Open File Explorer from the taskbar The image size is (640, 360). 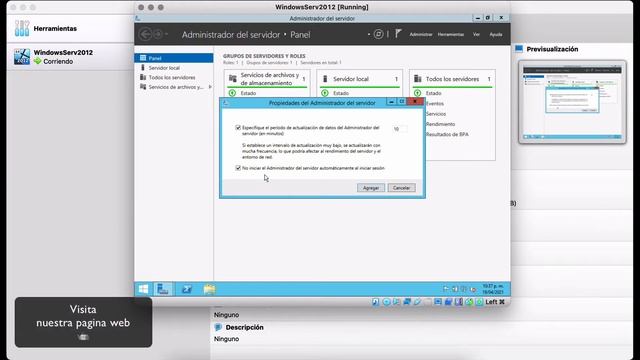pyautogui.click(x=209, y=289)
